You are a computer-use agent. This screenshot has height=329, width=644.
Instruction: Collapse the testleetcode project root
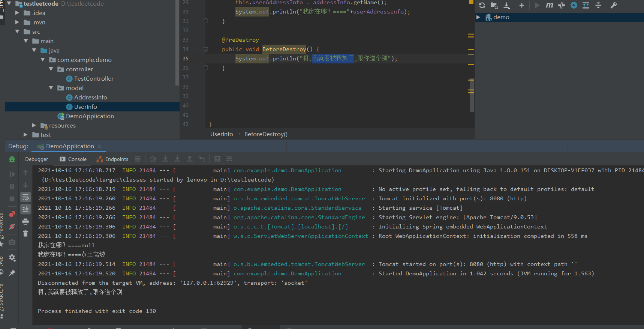click(x=9, y=3)
